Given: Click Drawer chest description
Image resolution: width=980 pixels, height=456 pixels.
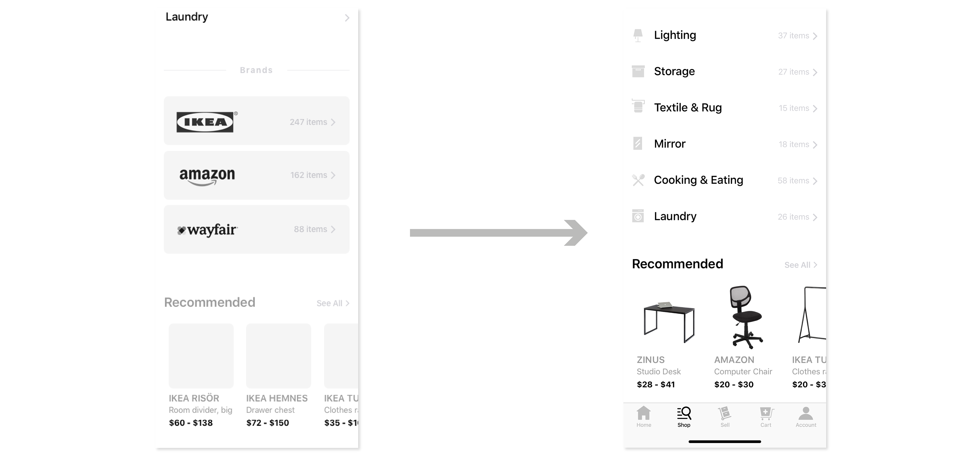Looking at the screenshot, I should [270, 410].
